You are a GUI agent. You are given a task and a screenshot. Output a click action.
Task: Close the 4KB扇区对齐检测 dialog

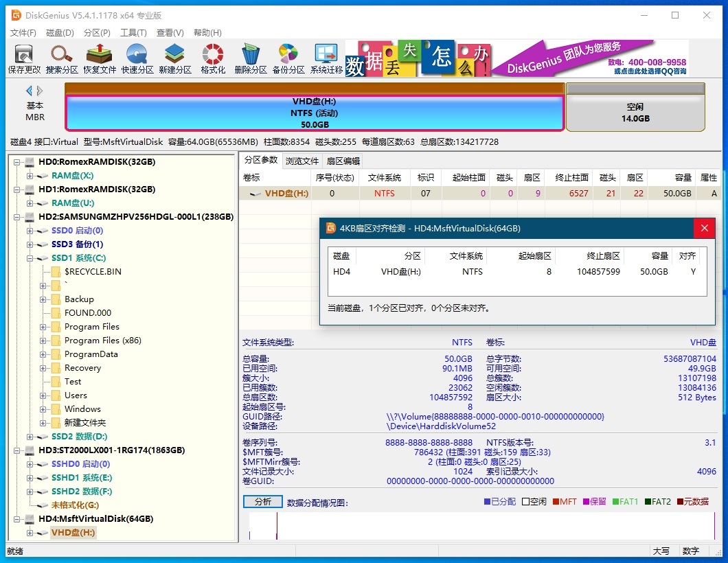pyautogui.click(x=705, y=228)
